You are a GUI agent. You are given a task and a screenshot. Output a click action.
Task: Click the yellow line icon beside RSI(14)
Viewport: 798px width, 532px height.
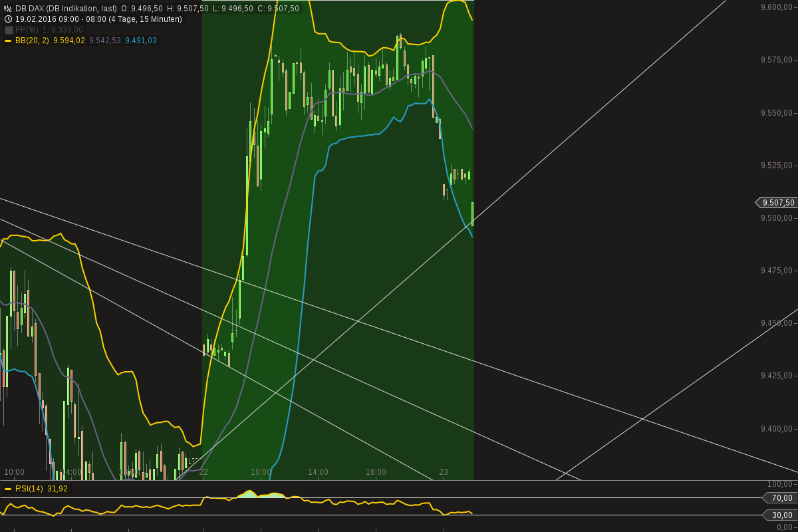(x=8, y=489)
